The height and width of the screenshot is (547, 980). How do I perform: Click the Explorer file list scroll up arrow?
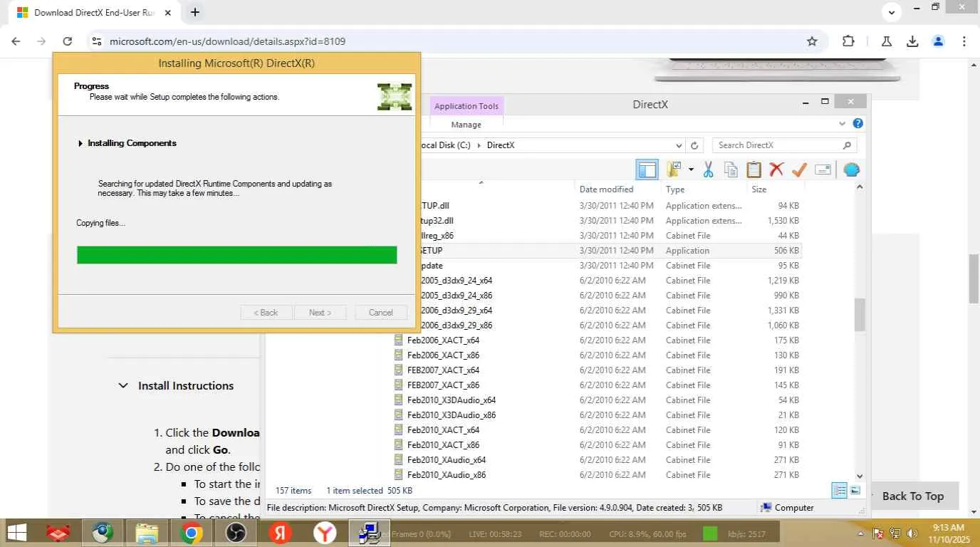coord(860,187)
